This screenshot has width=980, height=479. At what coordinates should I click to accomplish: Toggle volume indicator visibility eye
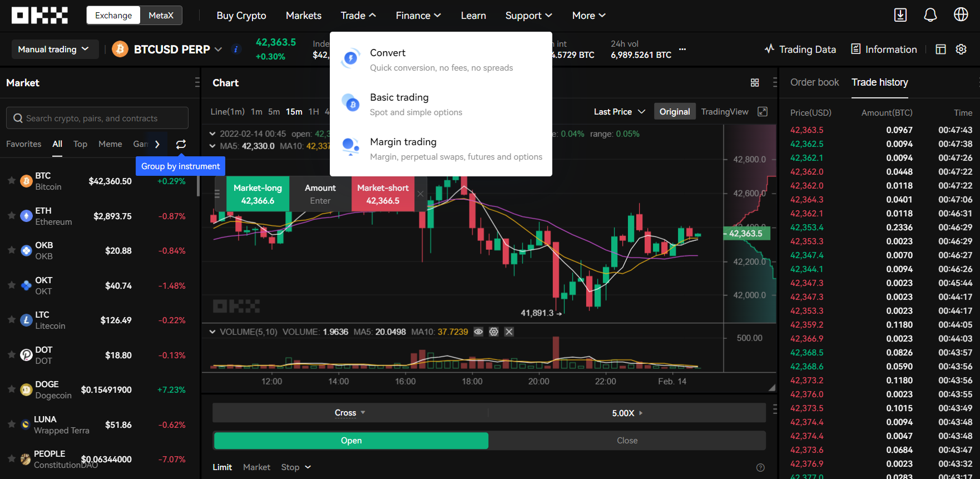(x=478, y=332)
